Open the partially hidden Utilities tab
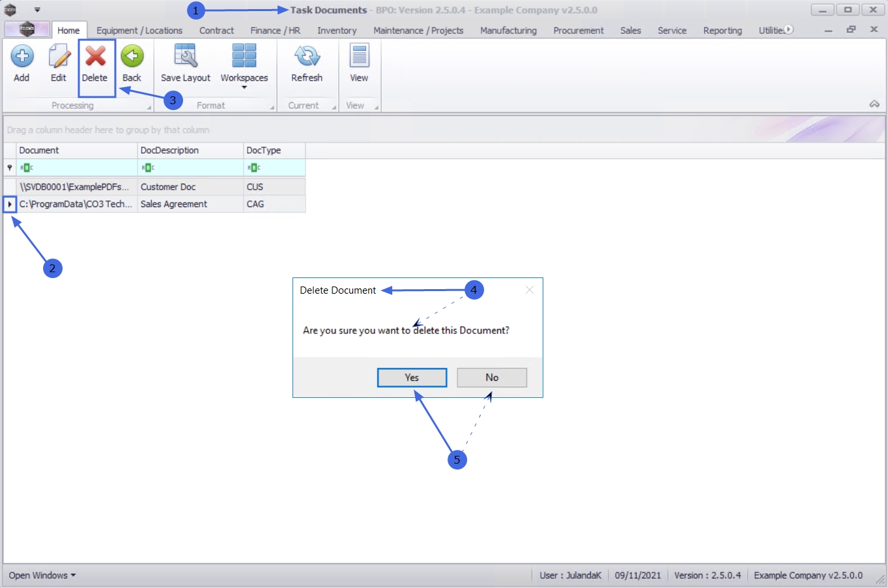Screen dimensions: 888x588 click(x=770, y=31)
